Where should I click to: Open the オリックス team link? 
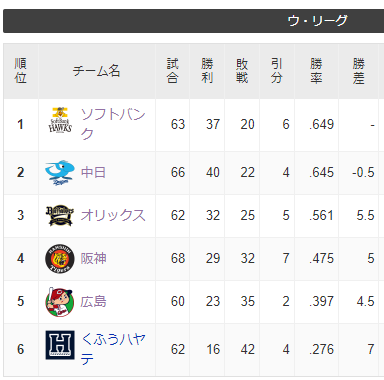[113, 215]
